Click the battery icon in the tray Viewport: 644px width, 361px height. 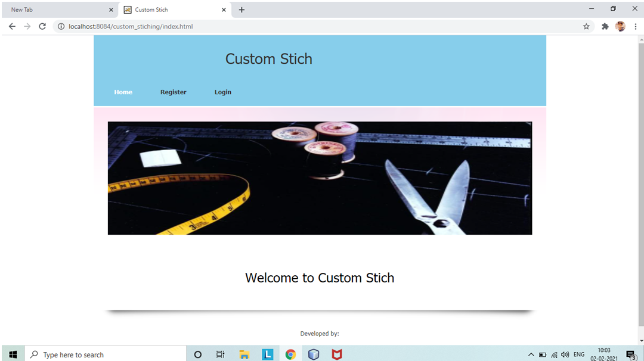tap(543, 354)
